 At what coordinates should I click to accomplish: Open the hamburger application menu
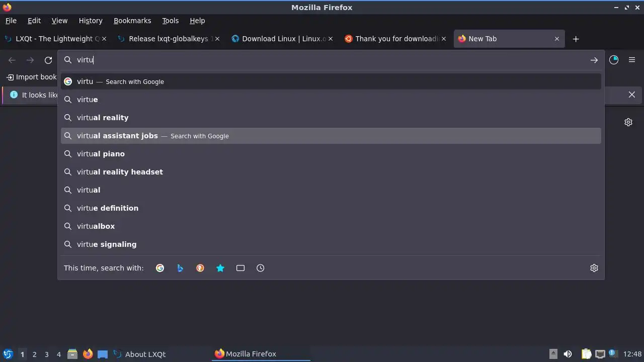(632, 60)
